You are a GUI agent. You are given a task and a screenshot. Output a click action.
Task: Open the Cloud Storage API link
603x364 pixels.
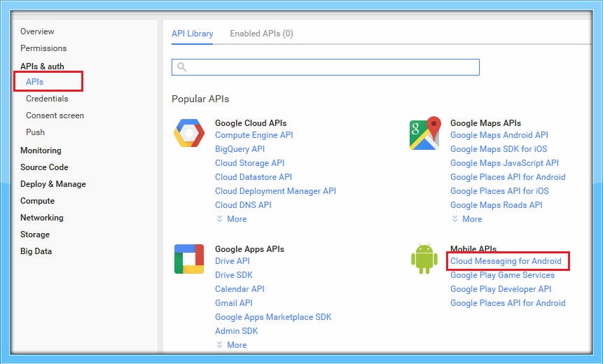click(249, 163)
